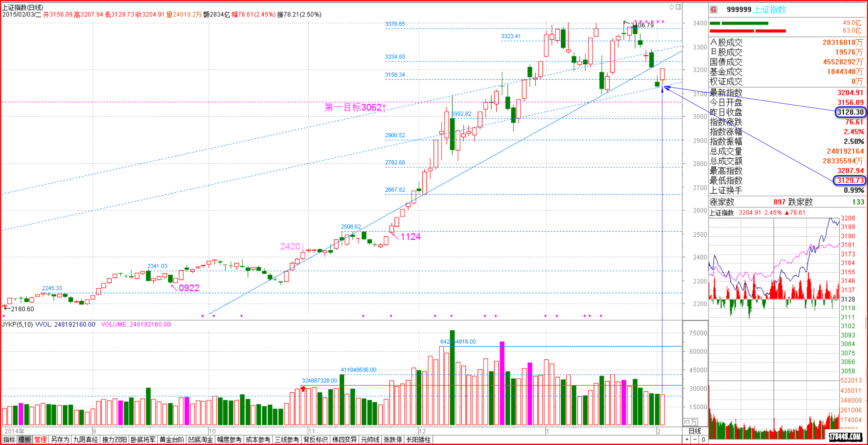Image resolution: width=868 pixels, height=445 pixels.
Task: Click the 最新指数 value 3204.91
Action: click(x=850, y=93)
